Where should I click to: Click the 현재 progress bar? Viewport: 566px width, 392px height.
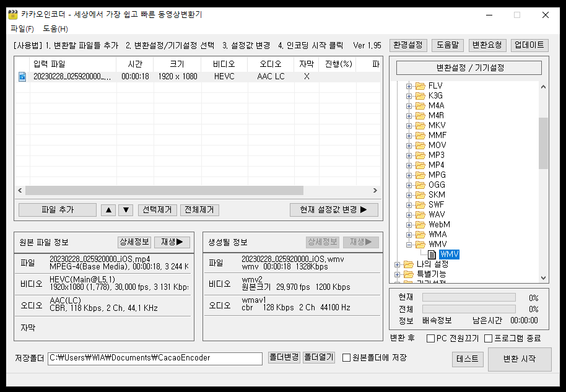tap(469, 297)
